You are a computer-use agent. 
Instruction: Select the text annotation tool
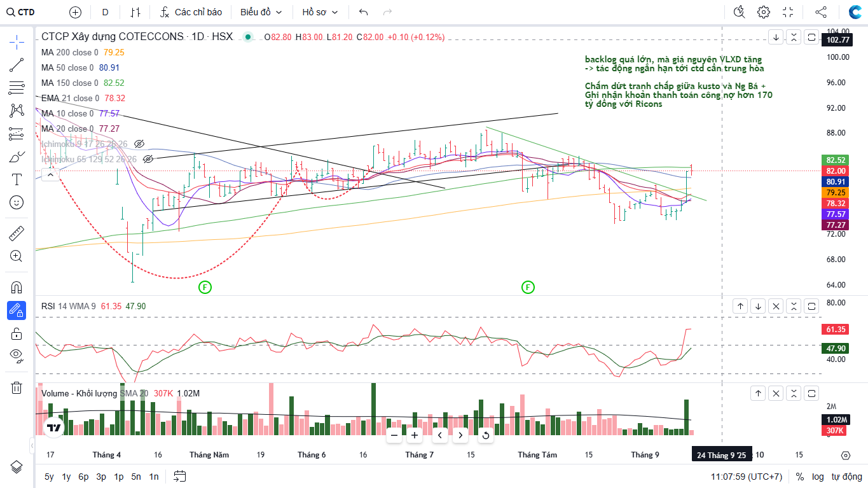click(x=17, y=179)
